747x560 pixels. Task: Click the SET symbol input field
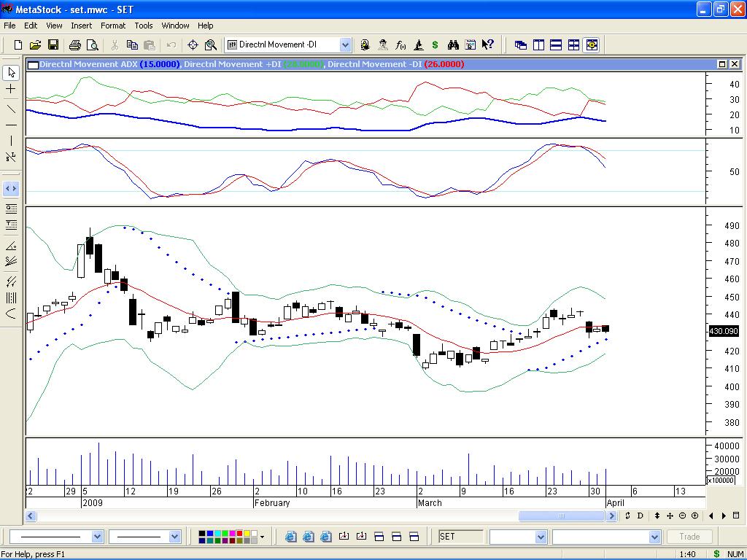[461, 537]
